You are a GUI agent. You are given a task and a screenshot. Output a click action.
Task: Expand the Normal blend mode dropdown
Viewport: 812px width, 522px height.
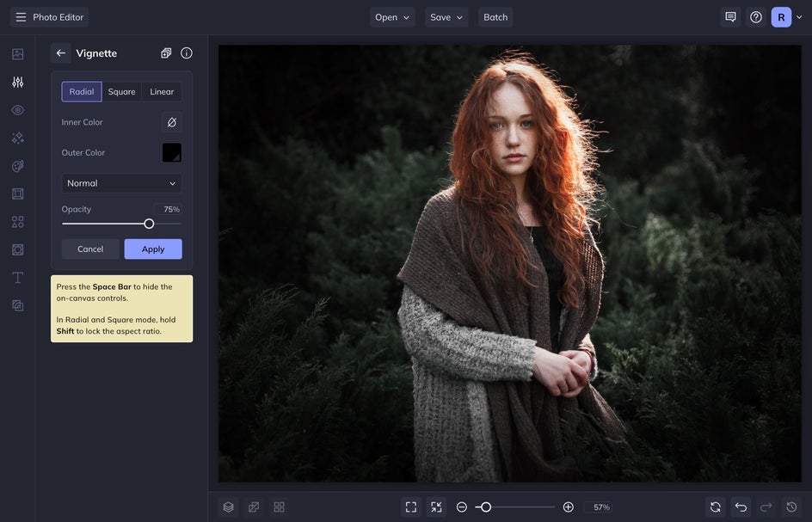click(x=121, y=183)
